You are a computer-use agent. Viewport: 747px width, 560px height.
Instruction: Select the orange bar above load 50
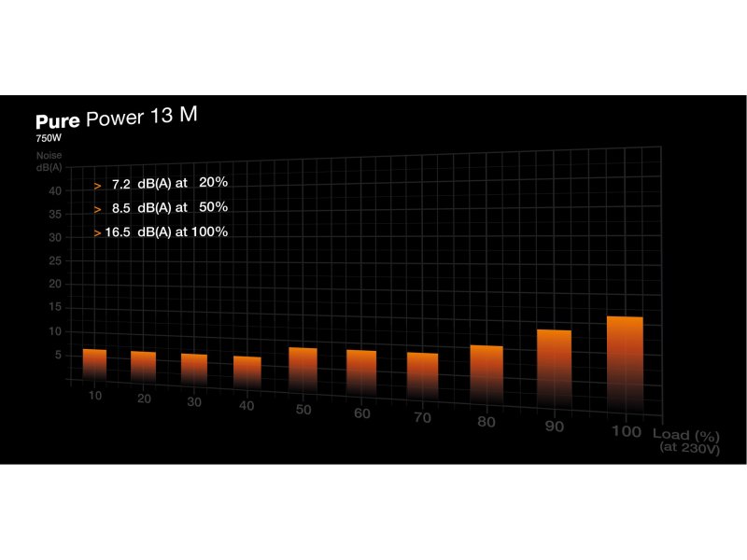point(303,371)
